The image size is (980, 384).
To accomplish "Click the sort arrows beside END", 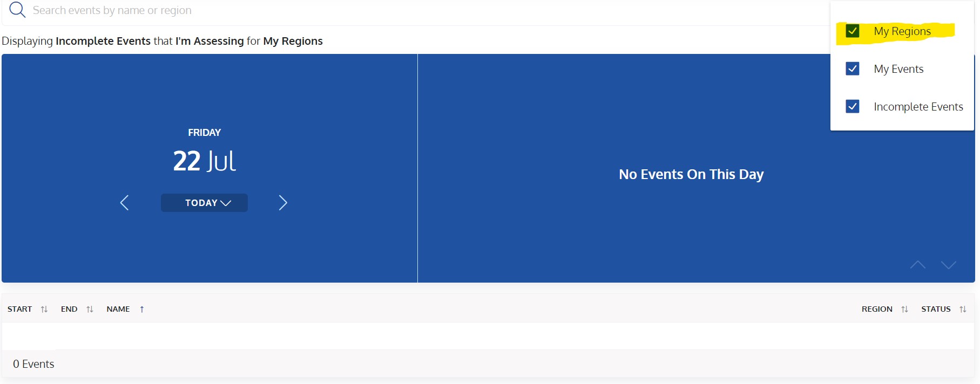I will click(90, 309).
